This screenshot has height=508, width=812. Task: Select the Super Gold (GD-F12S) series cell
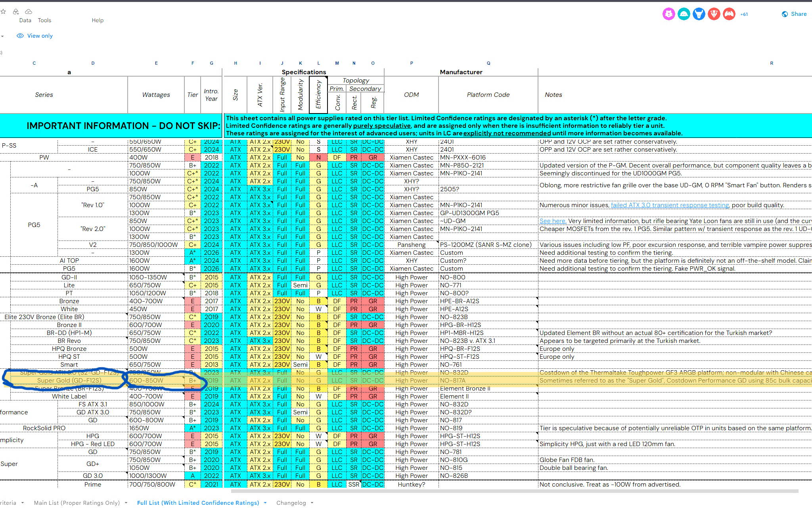[x=69, y=381]
